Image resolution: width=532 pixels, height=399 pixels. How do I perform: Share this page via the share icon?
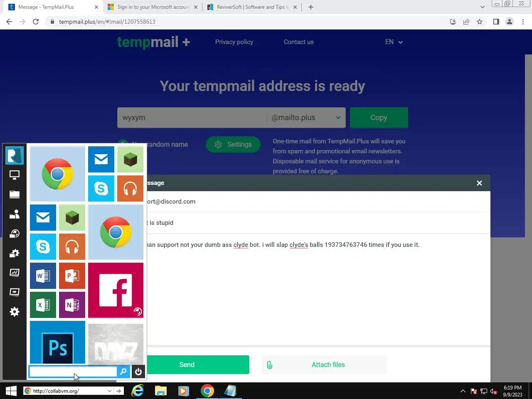pos(466,22)
